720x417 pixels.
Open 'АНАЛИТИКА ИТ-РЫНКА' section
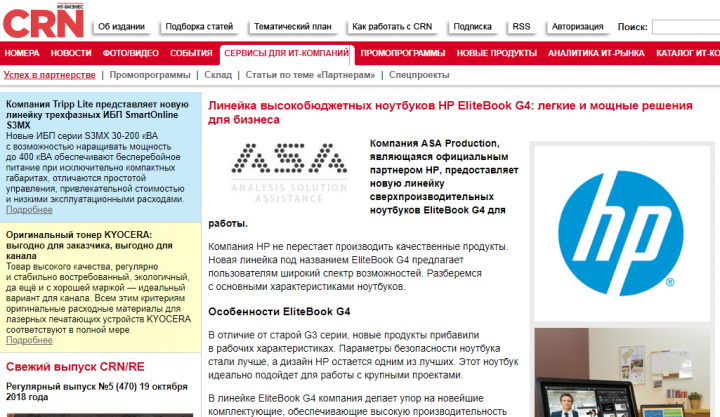click(596, 53)
